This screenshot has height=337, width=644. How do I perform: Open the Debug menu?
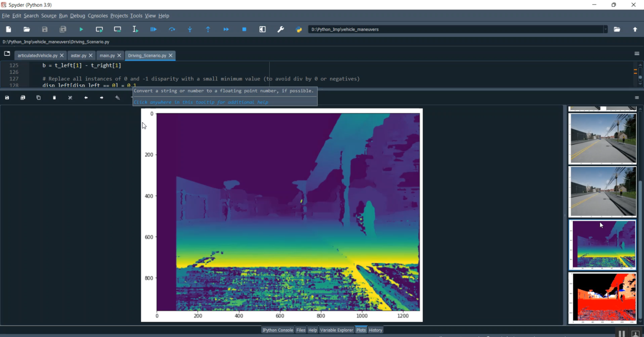tap(78, 16)
